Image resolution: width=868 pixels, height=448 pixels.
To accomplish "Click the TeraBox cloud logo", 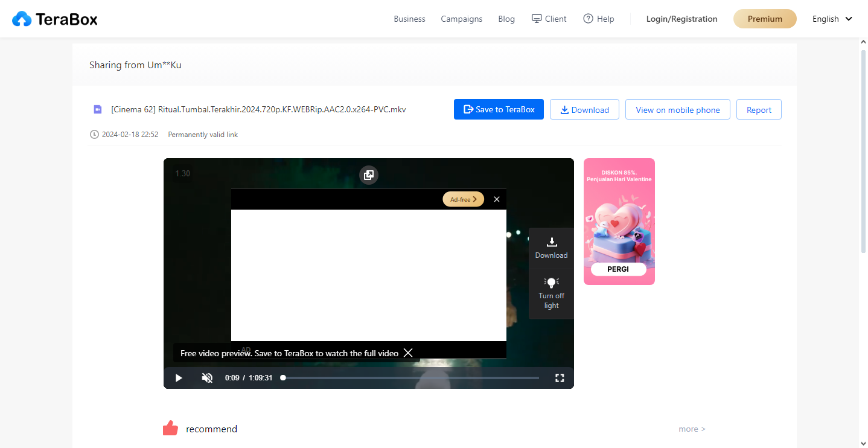I will [22, 19].
